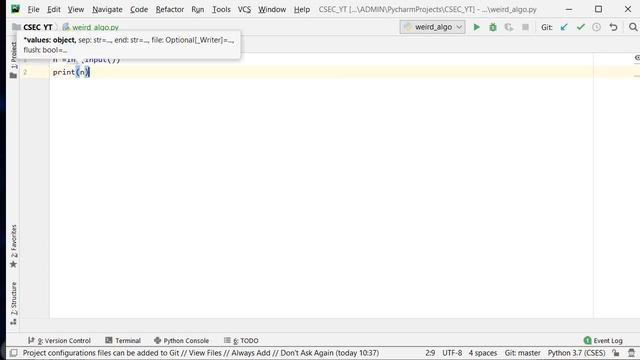The image size is (640, 360).
Task: Toggle the Structure tool window
Action: tap(13, 303)
